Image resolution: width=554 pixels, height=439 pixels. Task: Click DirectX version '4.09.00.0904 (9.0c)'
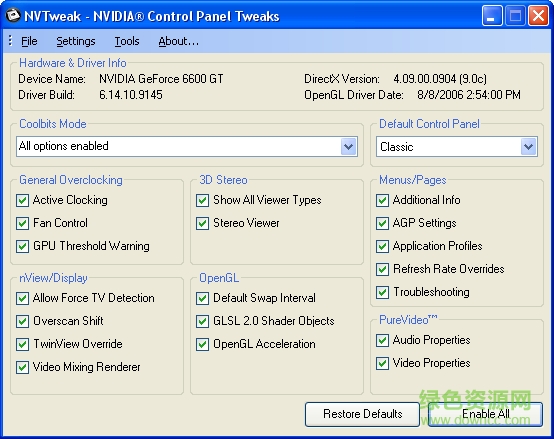point(440,79)
